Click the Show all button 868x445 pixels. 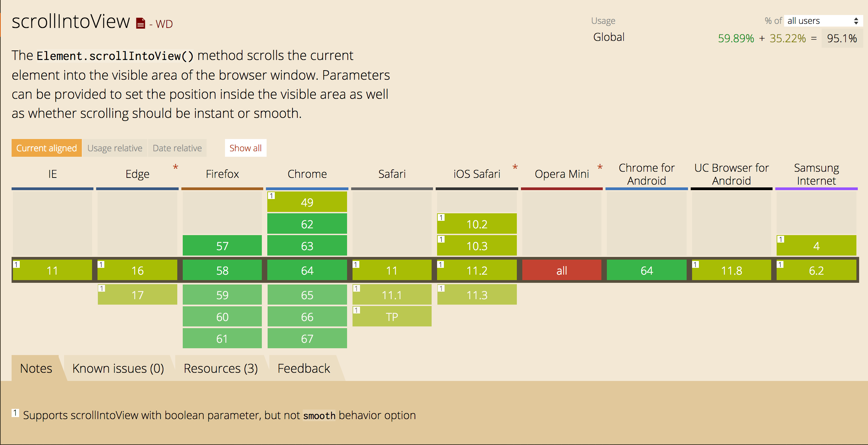(x=245, y=148)
